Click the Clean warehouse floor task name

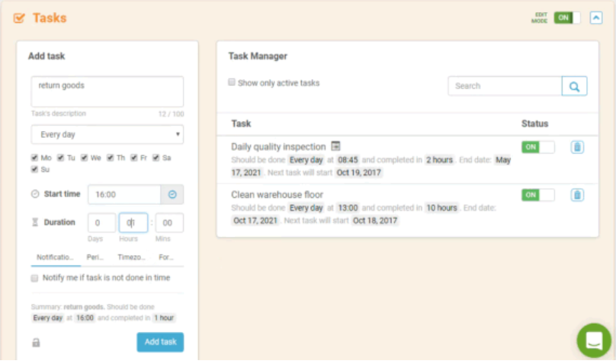point(277,194)
